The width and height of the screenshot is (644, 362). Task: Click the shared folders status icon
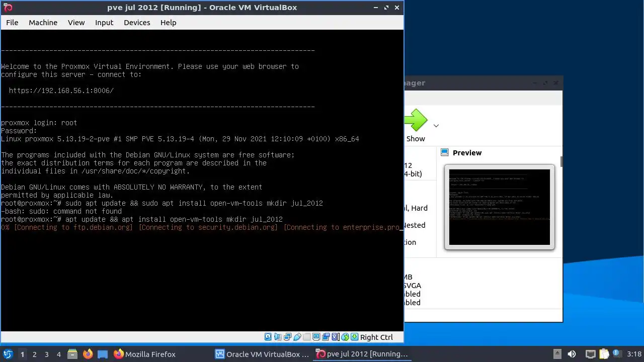(307, 337)
